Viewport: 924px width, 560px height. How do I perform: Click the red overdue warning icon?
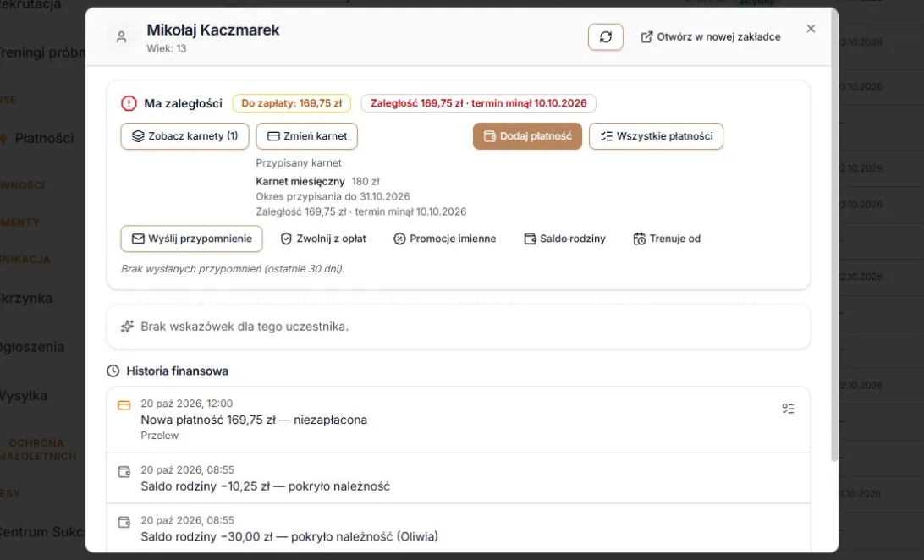tap(129, 104)
